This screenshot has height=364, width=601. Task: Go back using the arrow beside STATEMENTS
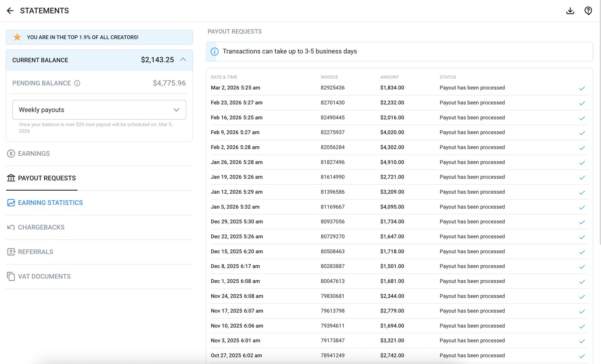click(10, 11)
